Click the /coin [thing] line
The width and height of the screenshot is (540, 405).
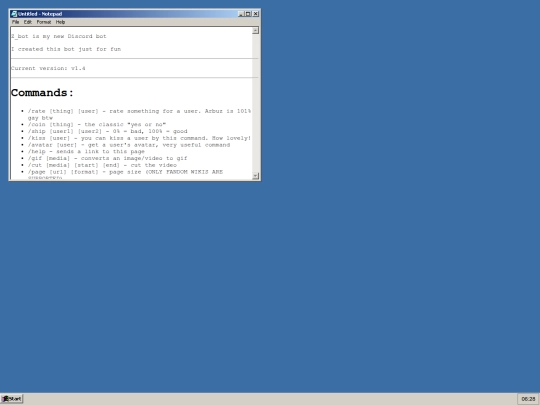[x=97, y=124]
